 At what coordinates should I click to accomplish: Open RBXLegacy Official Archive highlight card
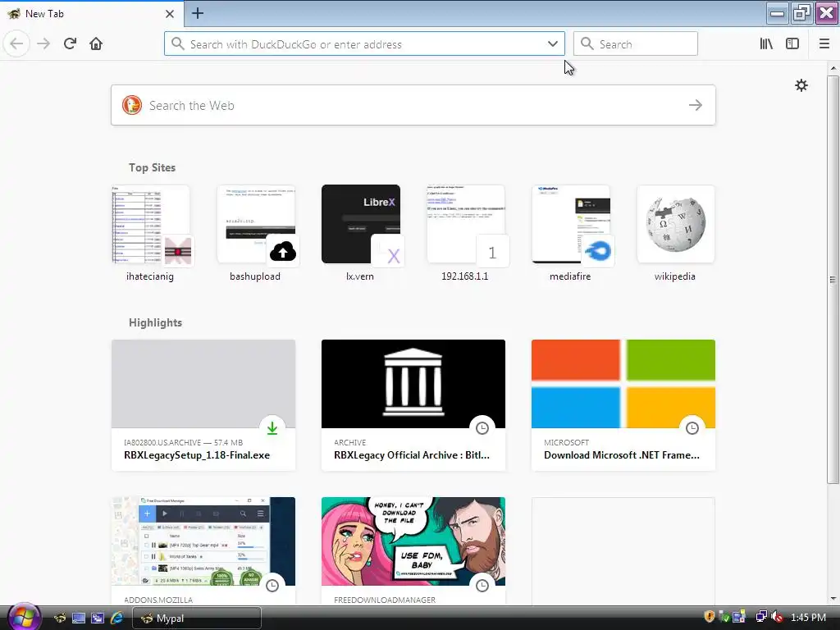[x=413, y=405]
